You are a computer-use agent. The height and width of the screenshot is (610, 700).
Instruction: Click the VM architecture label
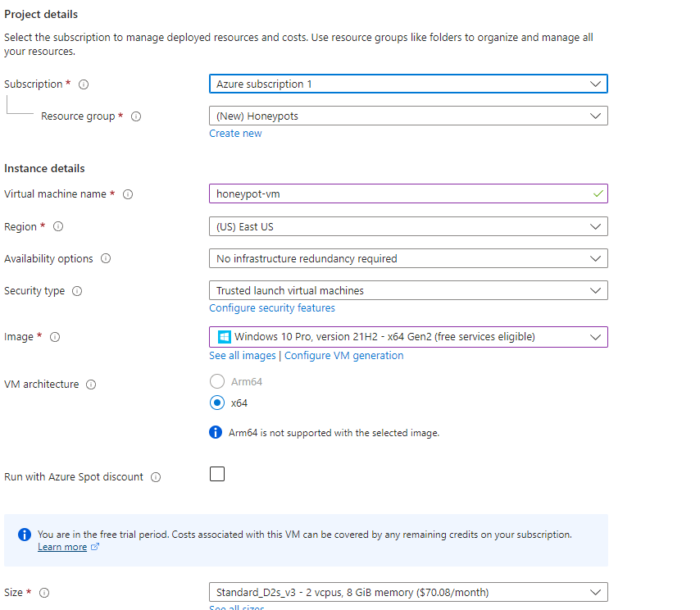(42, 385)
